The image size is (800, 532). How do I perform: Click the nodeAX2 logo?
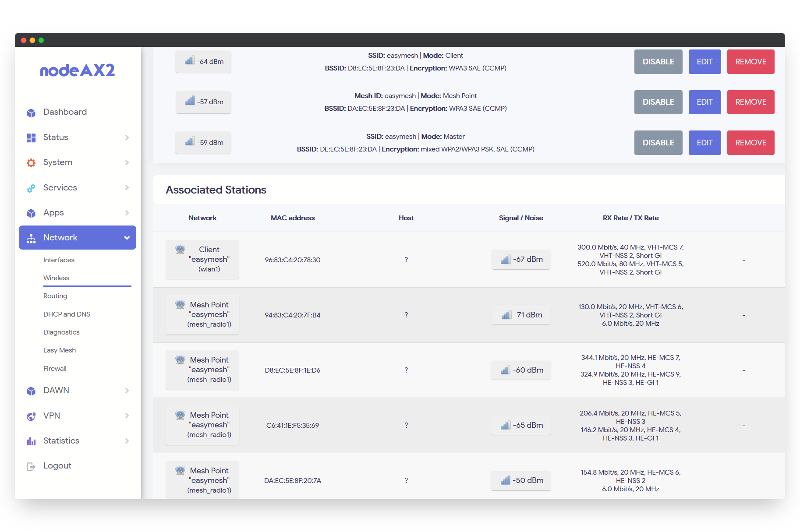pyautogui.click(x=78, y=70)
